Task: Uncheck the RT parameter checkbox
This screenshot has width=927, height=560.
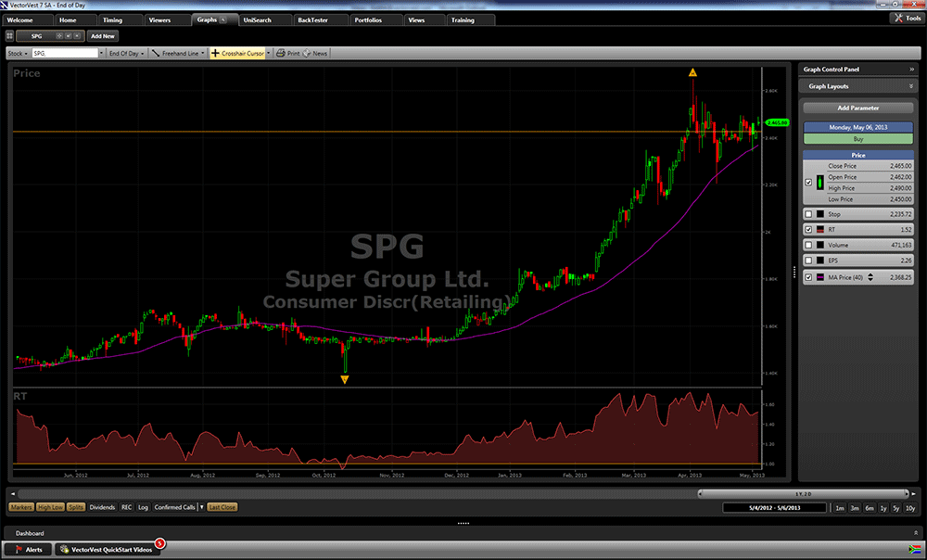Action: [808, 230]
